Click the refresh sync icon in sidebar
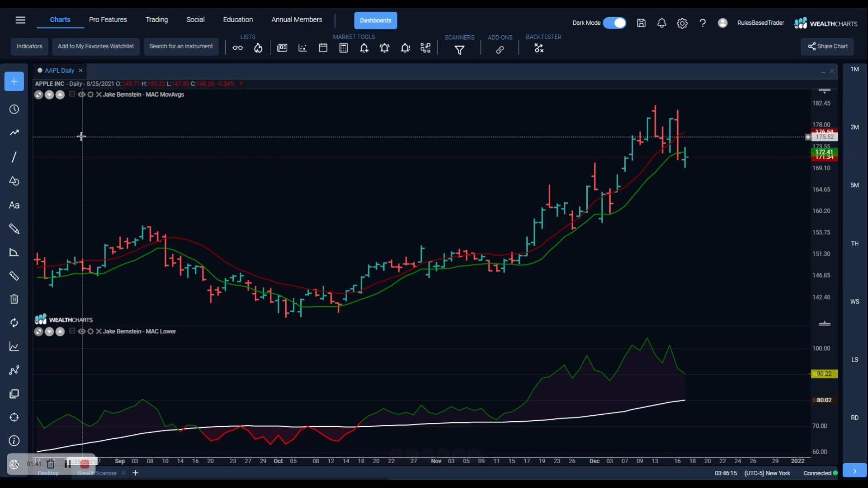The width and height of the screenshot is (868, 488). coord(14,323)
